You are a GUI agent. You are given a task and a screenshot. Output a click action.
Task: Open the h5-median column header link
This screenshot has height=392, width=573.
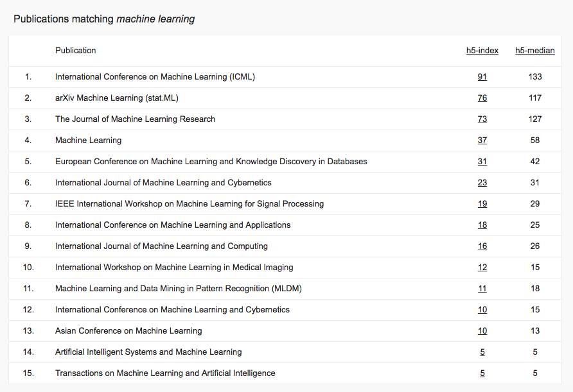coord(534,51)
